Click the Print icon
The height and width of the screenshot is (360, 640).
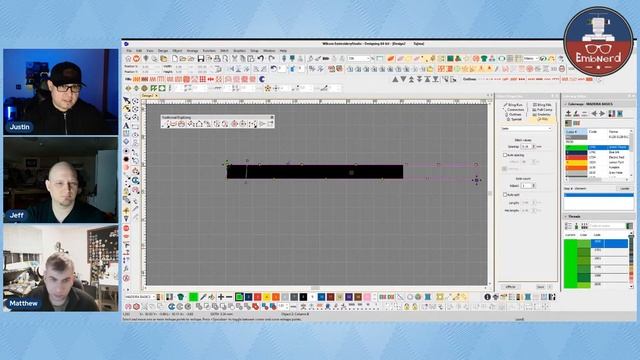(217, 59)
